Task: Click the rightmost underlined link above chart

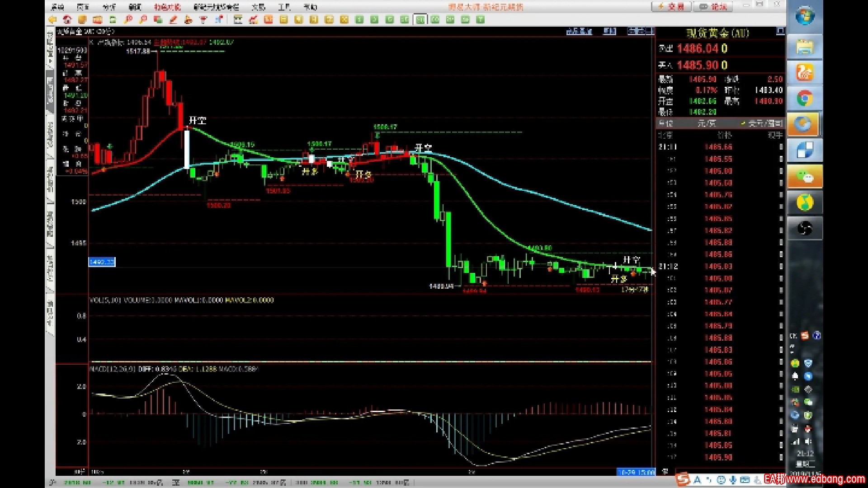Action: click(640, 31)
